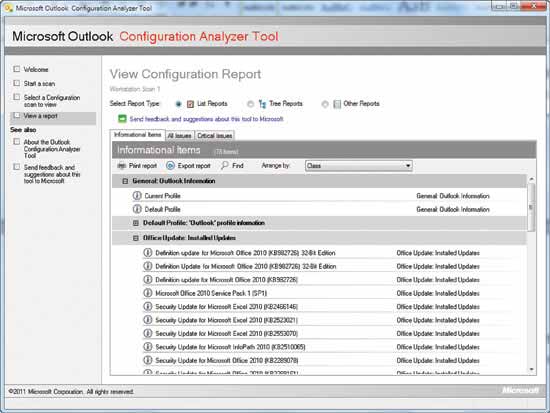Select Definition update for Office 2010 (KB982726)

tap(227, 280)
